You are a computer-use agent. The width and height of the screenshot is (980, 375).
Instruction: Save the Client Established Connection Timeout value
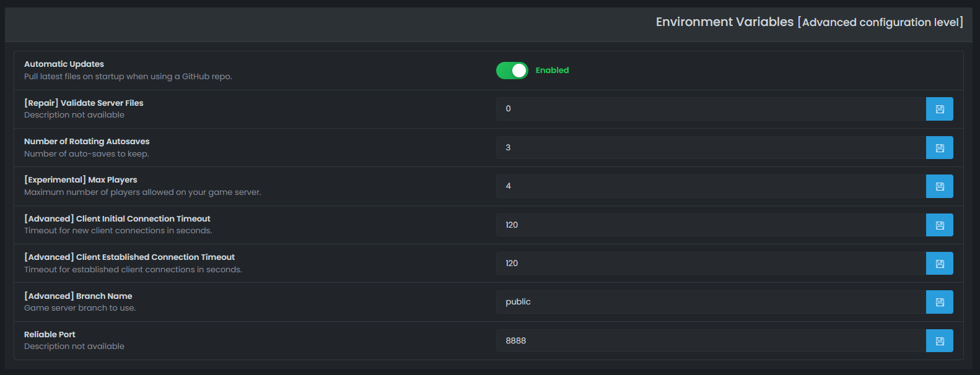tap(939, 264)
